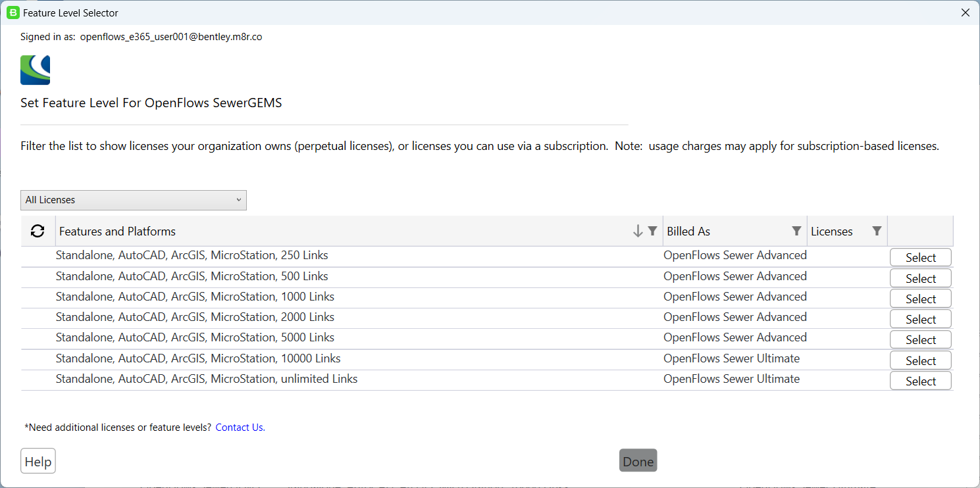Select the 5000 Links Sewer Advanced license
This screenshot has width=980, height=488.
[920, 339]
